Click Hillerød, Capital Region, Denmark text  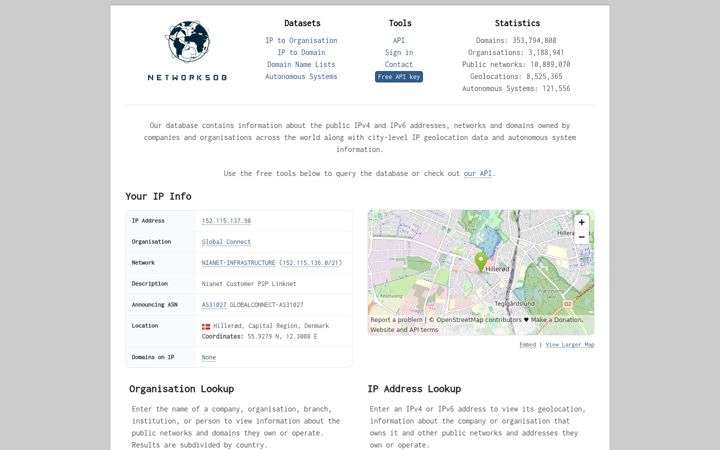point(271,326)
